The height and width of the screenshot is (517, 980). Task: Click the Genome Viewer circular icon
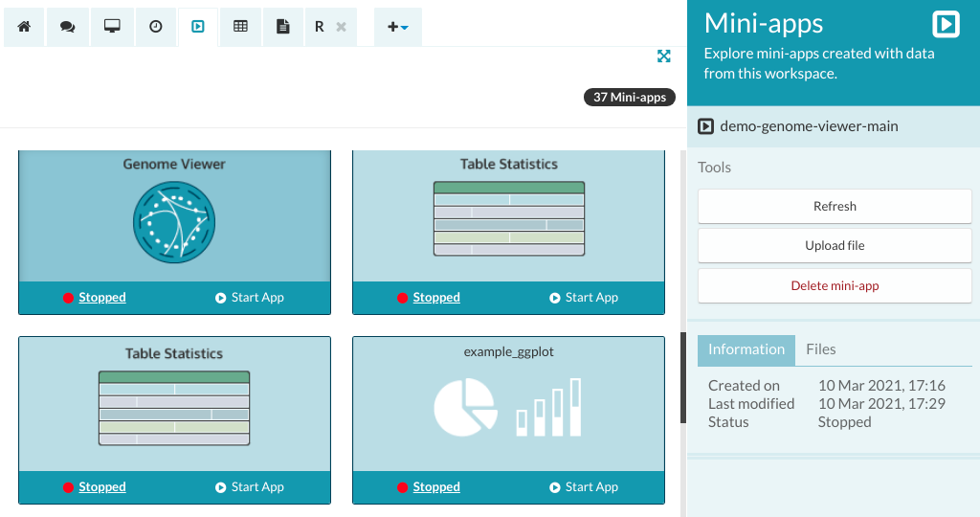174,219
